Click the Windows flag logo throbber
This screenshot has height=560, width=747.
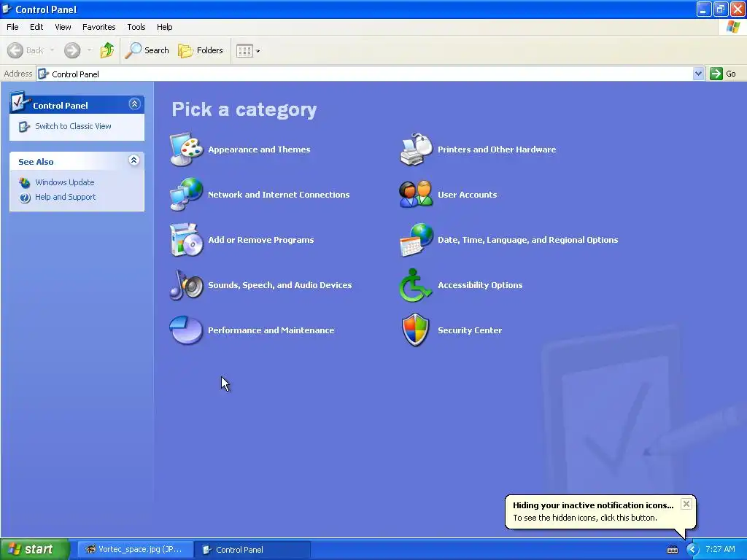733,27
